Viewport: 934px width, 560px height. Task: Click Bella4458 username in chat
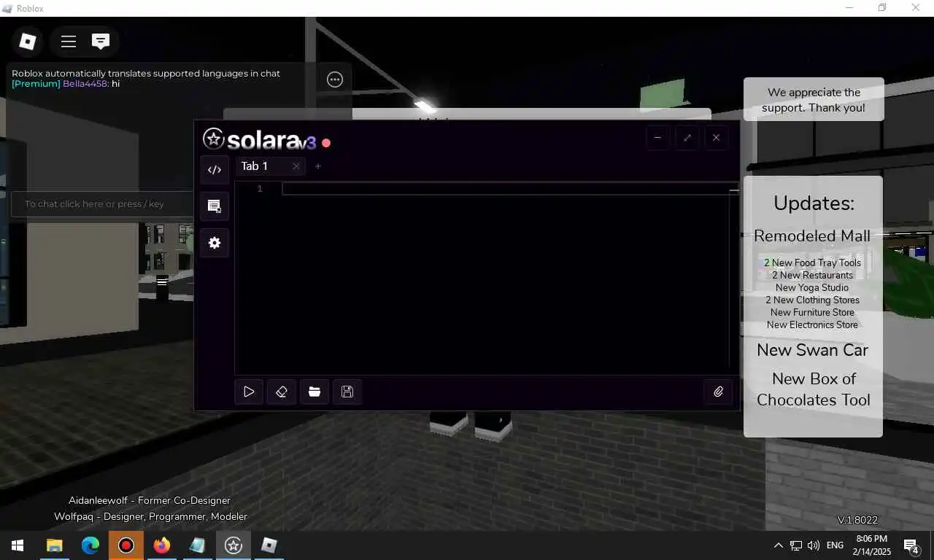pos(85,84)
